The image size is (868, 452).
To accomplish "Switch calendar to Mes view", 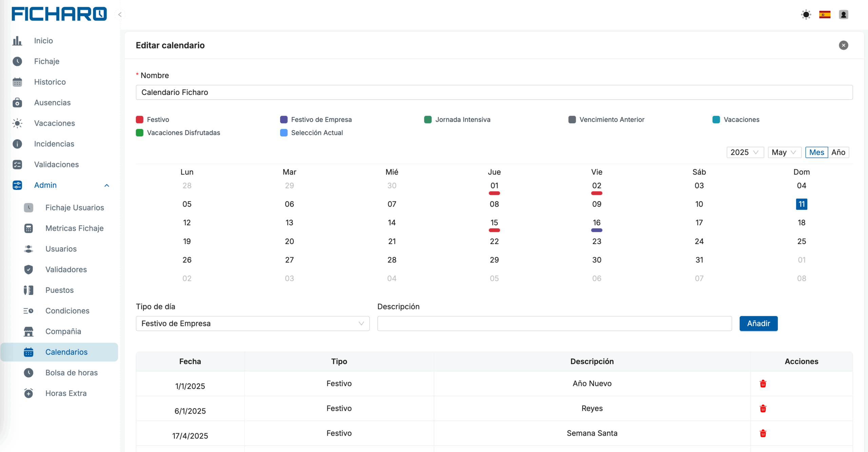I will tap(816, 152).
